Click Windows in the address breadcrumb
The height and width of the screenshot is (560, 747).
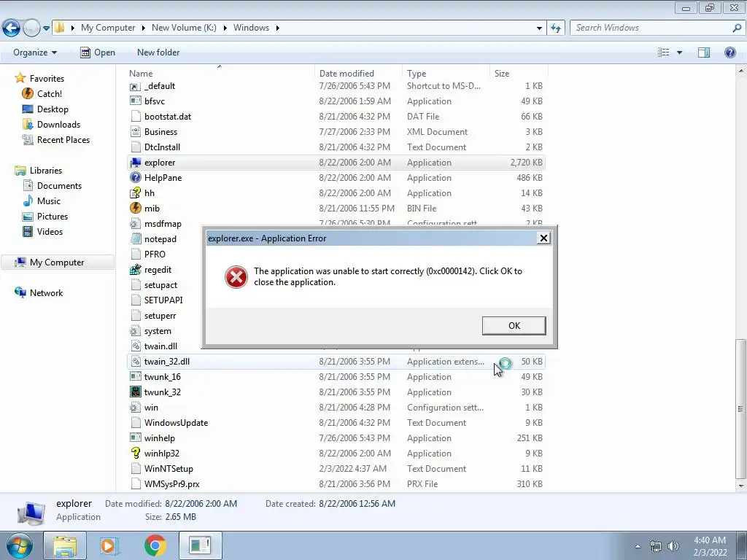pyautogui.click(x=251, y=28)
